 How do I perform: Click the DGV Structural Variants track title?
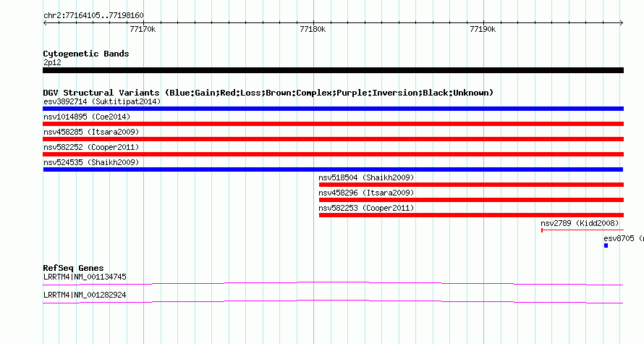tap(268, 93)
